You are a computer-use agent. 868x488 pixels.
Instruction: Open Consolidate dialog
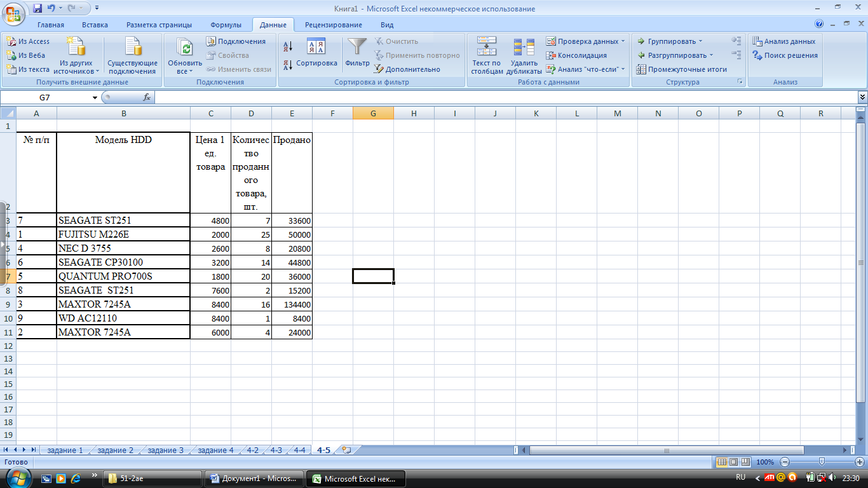click(x=576, y=55)
